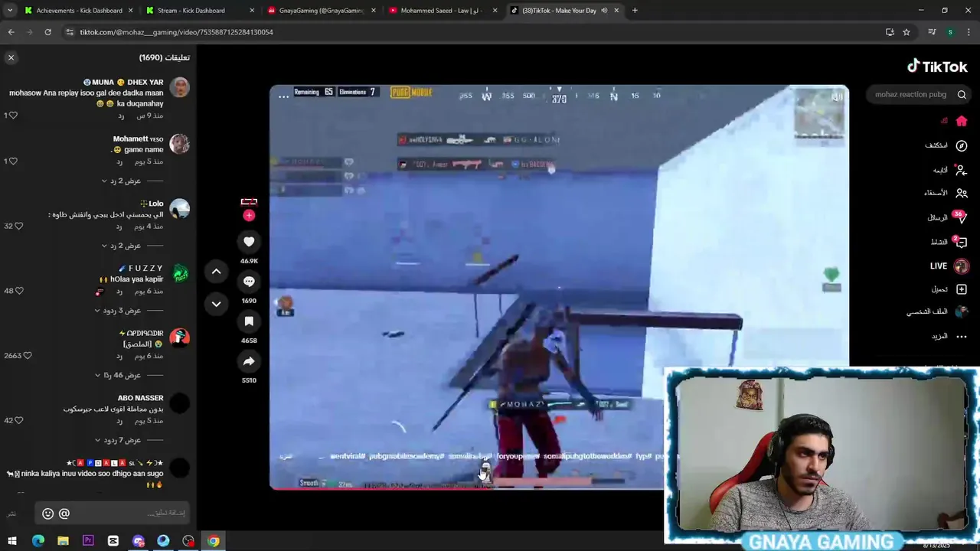Open Messages with 36 badge
Viewport: 980px width, 551px height.
pyautogui.click(x=960, y=217)
